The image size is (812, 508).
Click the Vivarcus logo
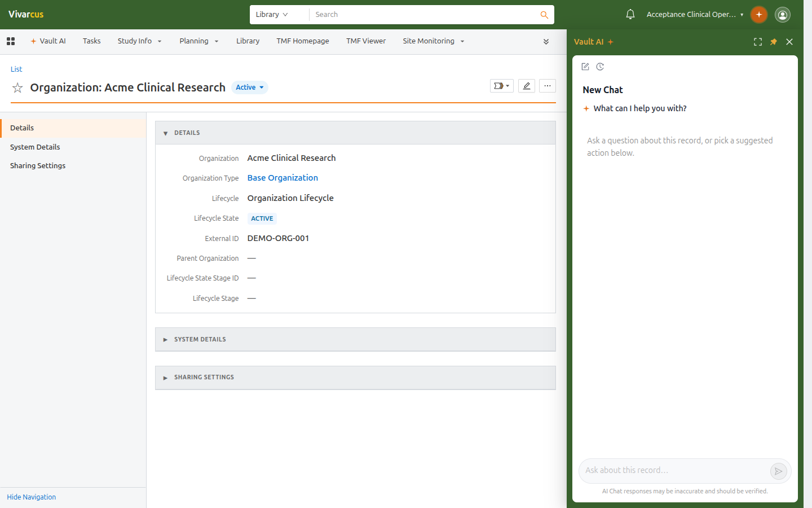point(26,15)
